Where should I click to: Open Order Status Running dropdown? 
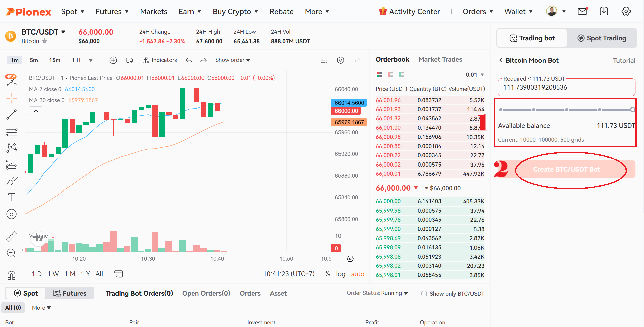377,293
